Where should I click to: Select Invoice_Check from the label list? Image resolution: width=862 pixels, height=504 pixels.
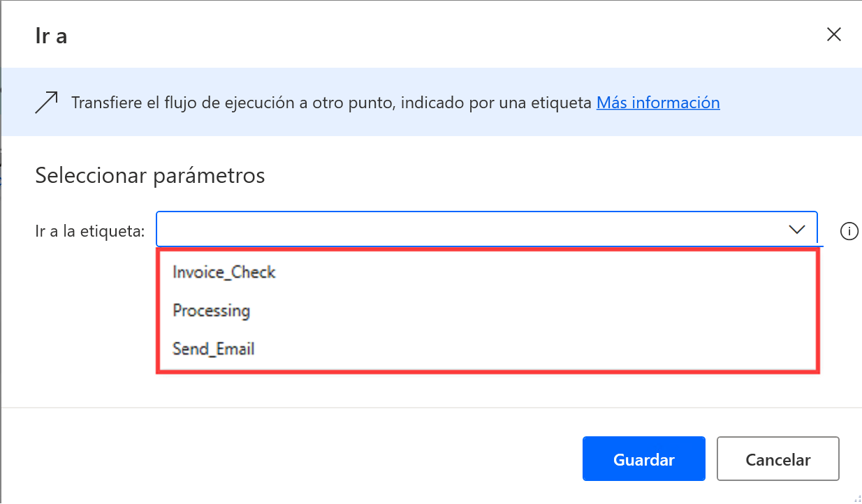pyautogui.click(x=224, y=272)
